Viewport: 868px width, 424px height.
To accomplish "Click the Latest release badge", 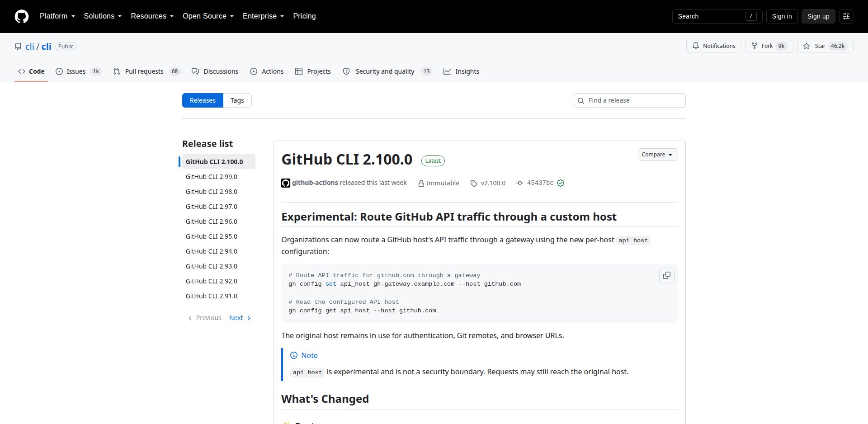I will 433,161.
